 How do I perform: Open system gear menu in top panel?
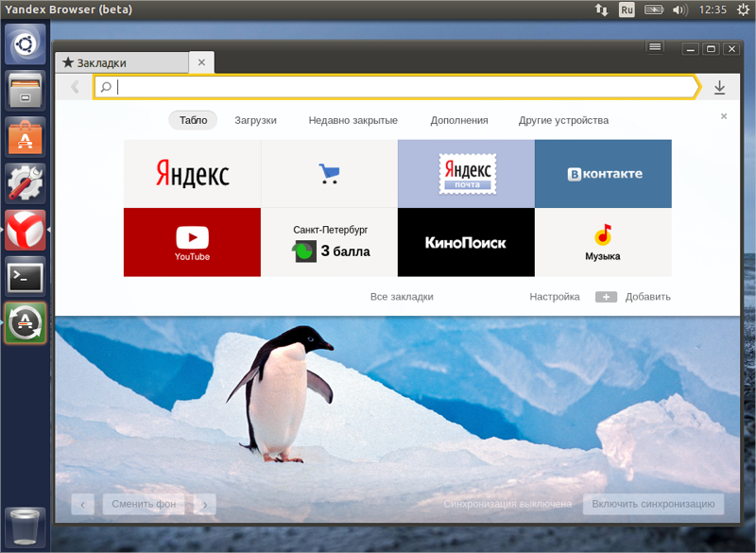pos(744,9)
